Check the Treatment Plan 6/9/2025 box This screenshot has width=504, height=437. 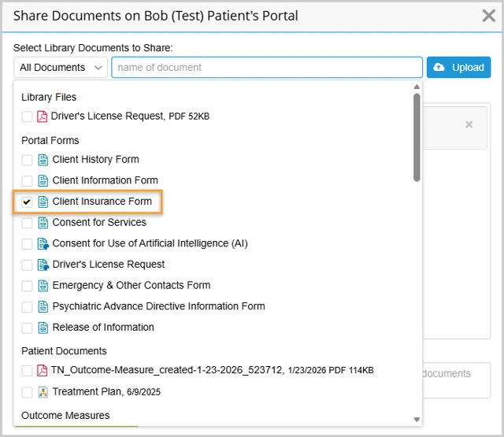tap(27, 392)
